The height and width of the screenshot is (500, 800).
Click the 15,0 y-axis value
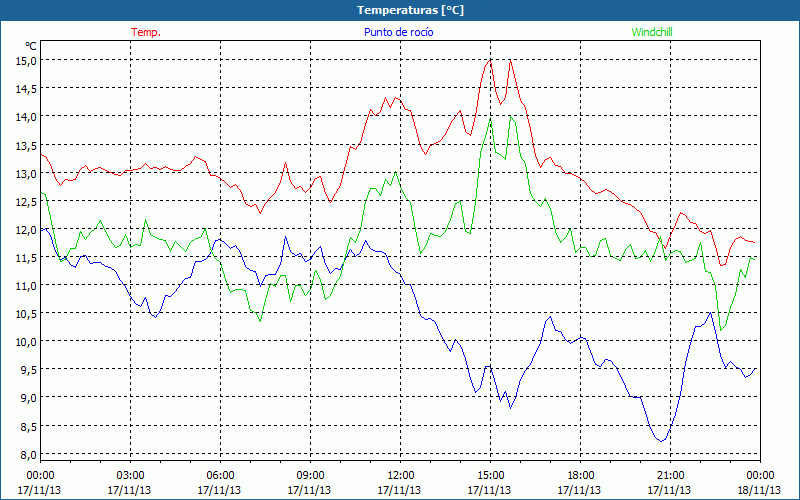coord(28,61)
